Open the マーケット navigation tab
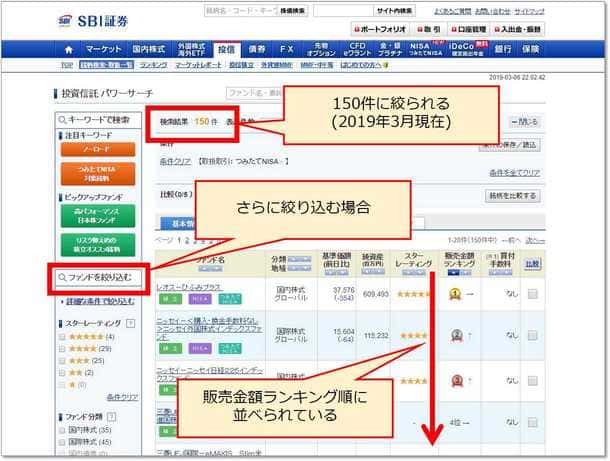Screen dimensions: 610x461 point(103,49)
